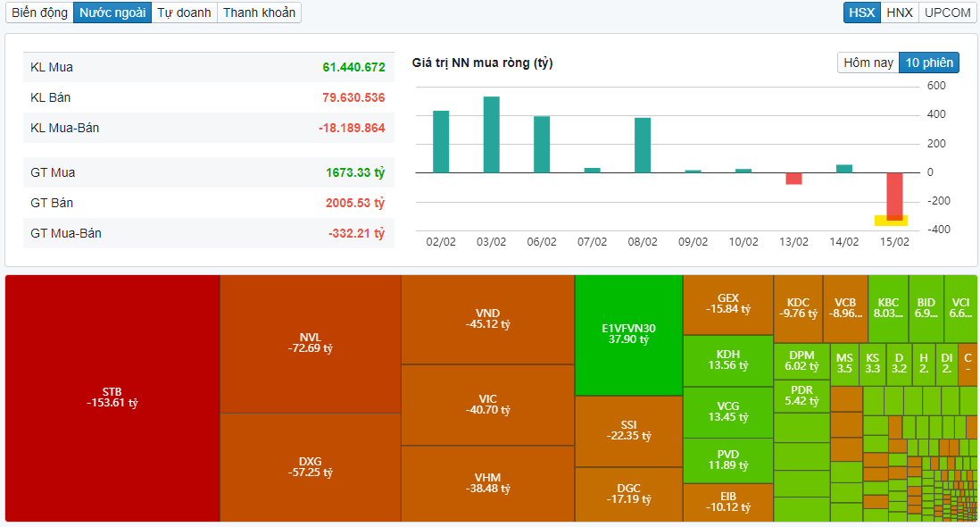
Task: Open the VIC -40.70 tỷ tile
Action: [x=487, y=406]
